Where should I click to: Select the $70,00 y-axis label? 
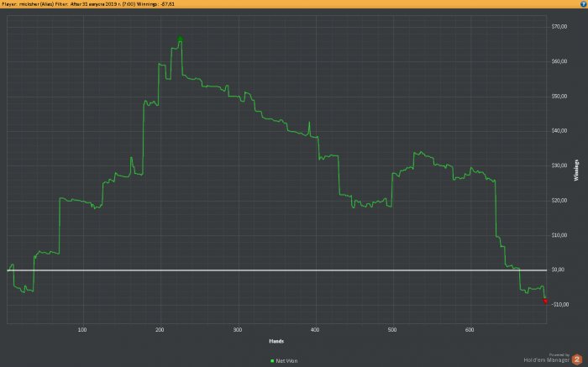click(x=559, y=27)
